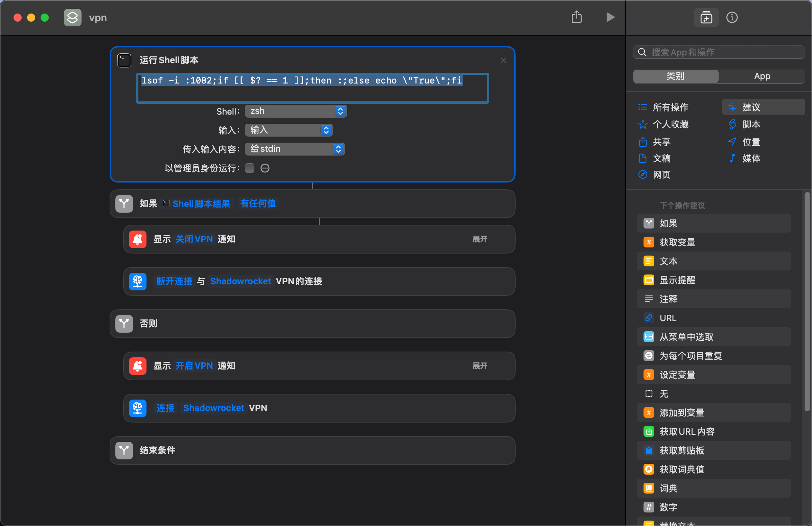Click the vpn shortcut app icon

[x=73, y=17]
